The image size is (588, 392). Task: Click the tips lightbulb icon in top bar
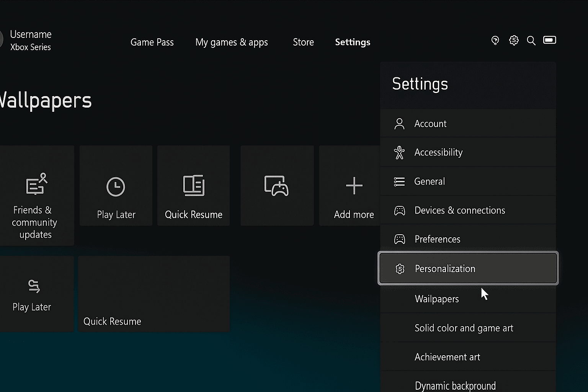(495, 40)
